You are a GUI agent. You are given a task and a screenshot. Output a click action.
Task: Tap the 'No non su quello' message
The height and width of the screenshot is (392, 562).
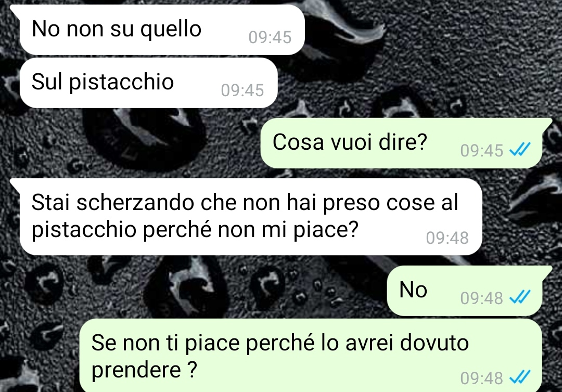(162, 30)
